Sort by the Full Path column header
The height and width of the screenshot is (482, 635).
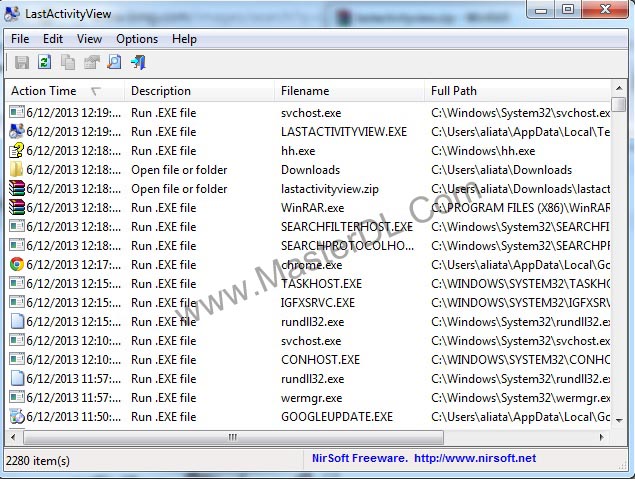click(518, 91)
